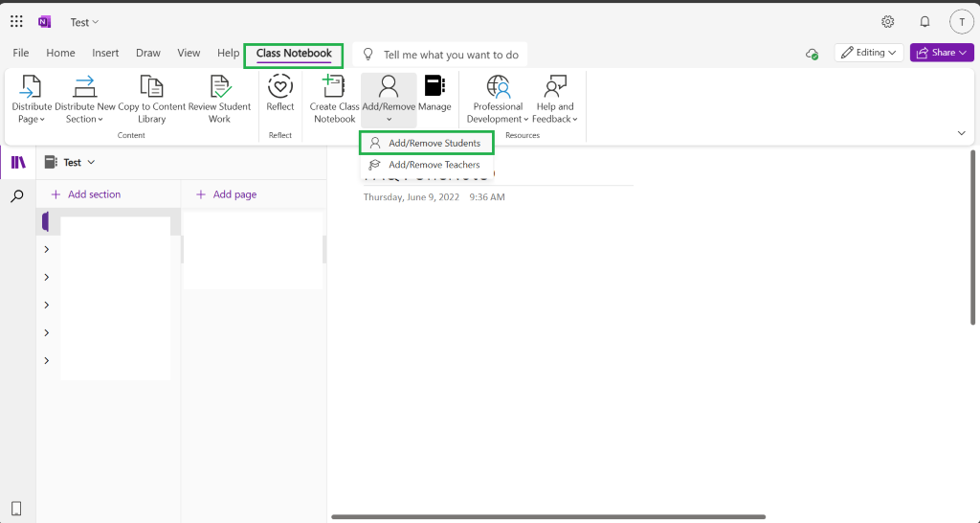The width and height of the screenshot is (980, 523).
Task: Open the app launcher grid
Action: 16,22
